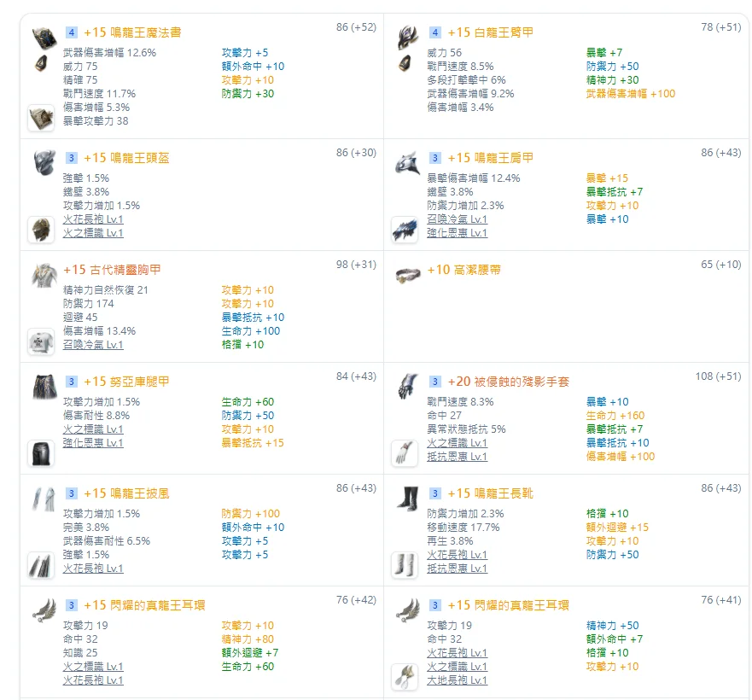Click the +10 高潔腰帶 item name
752x700 pixels.
[x=464, y=270]
